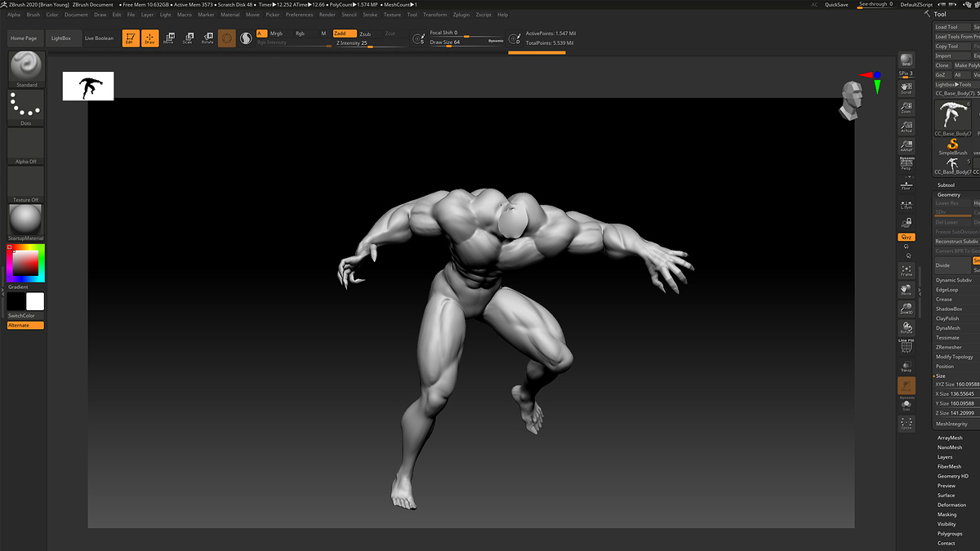
Task: Toggle the XYZ rotation mode
Action: (906, 237)
